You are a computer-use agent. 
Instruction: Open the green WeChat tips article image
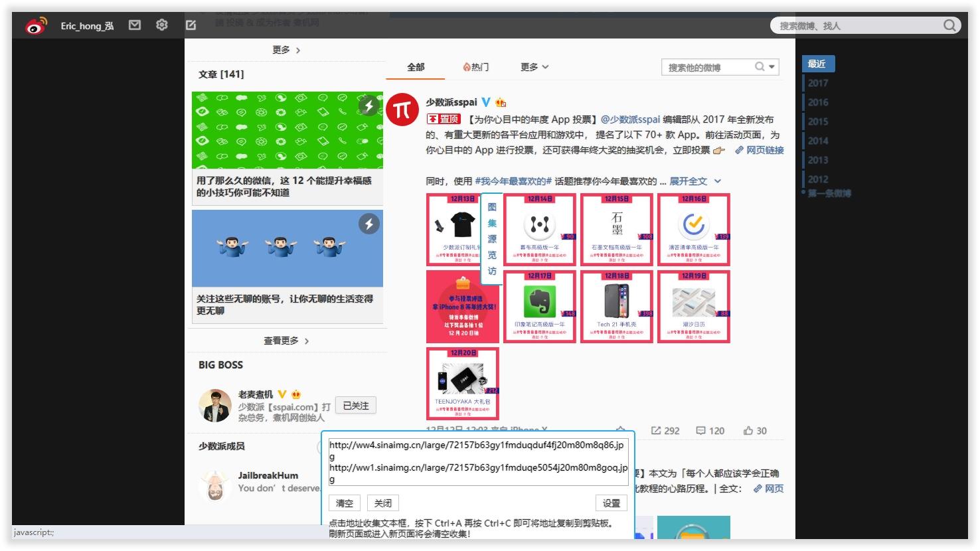(287, 130)
